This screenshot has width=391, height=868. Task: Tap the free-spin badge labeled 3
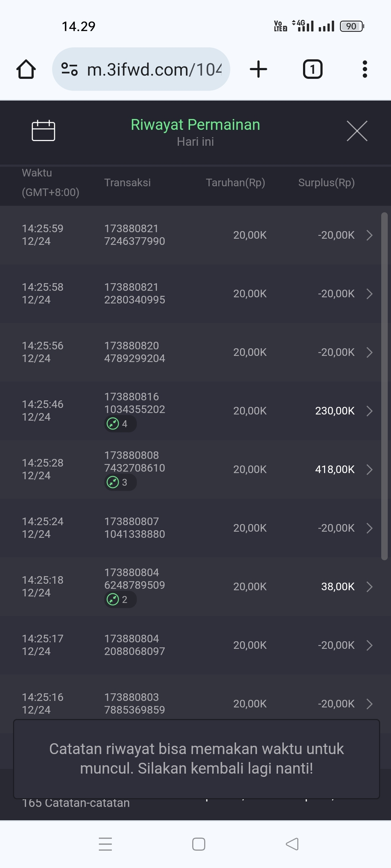point(120,482)
